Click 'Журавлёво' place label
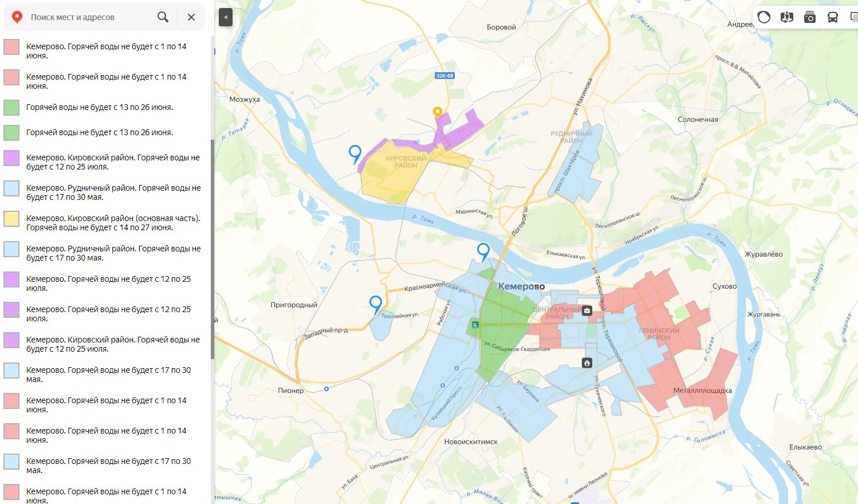858x504 pixels. pos(763,254)
